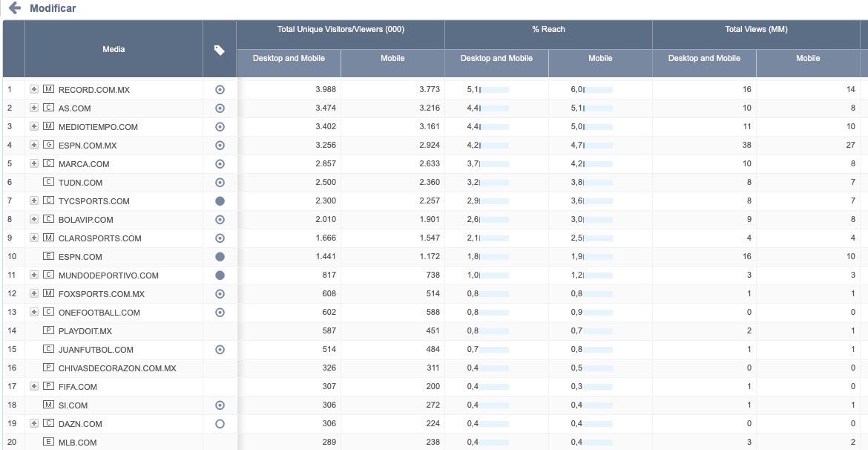Click the Media column header
Screen dimensions: 868x450
(114, 49)
